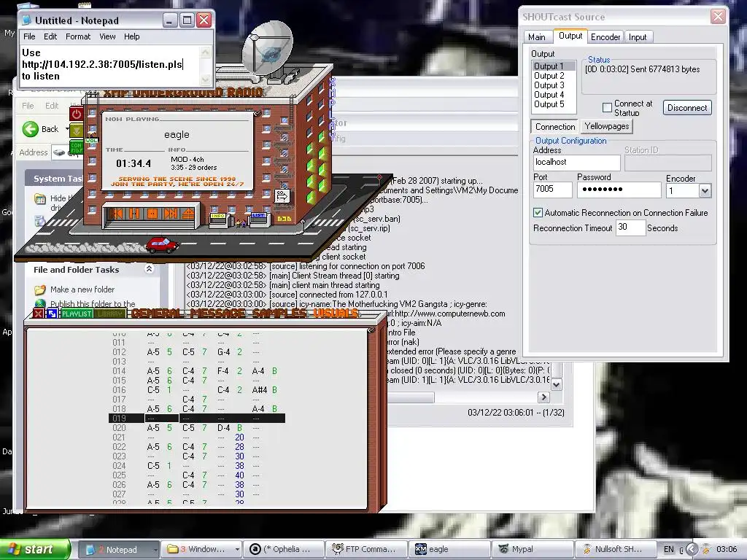
Task: Click highlighted pattern row 019
Action: coord(197,418)
